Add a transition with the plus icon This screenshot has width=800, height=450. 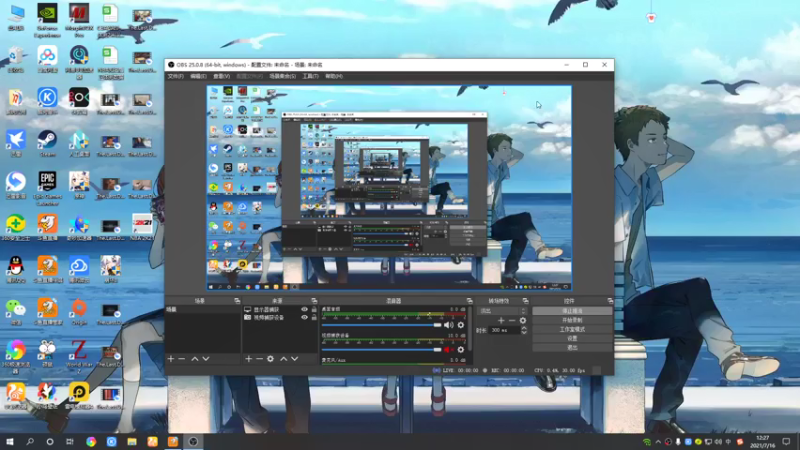click(x=501, y=320)
